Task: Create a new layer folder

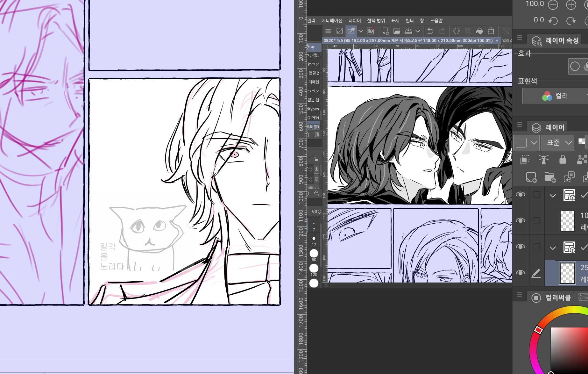Action: [550, 177]
